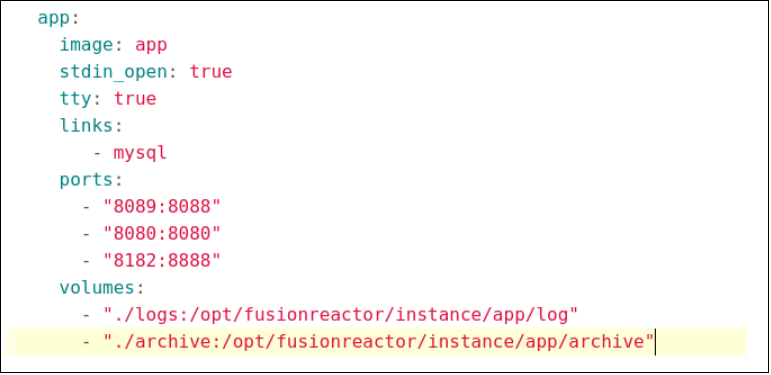Click the dash before mysql

pos(97,153)
